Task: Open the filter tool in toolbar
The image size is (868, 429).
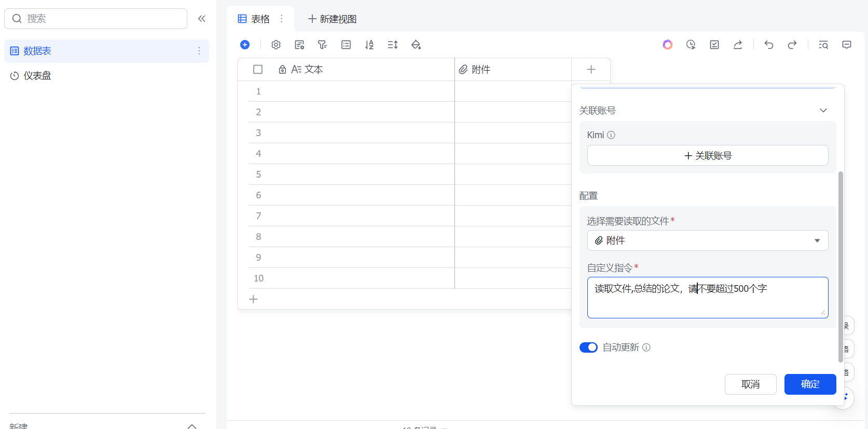Action: point(322,45)
